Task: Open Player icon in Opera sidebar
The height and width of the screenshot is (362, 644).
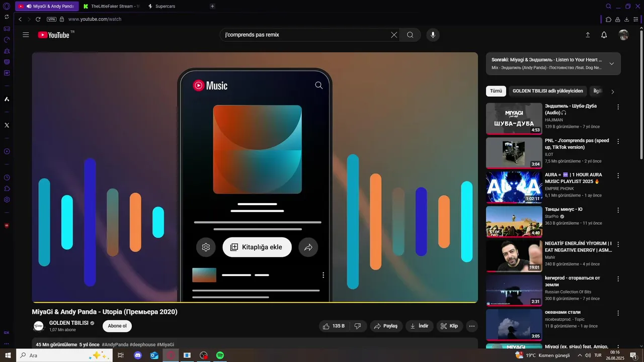Action: pos(7,151)
